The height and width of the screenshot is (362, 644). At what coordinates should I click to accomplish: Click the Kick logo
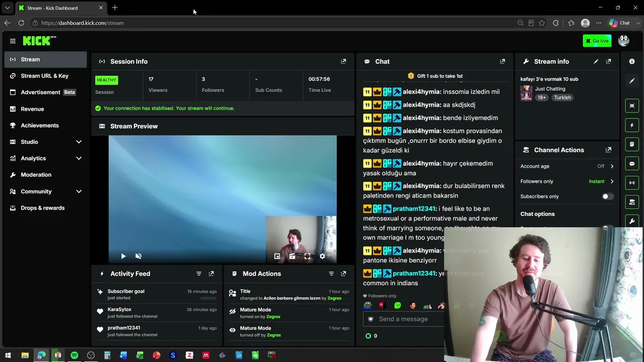[x=39, y=41]
